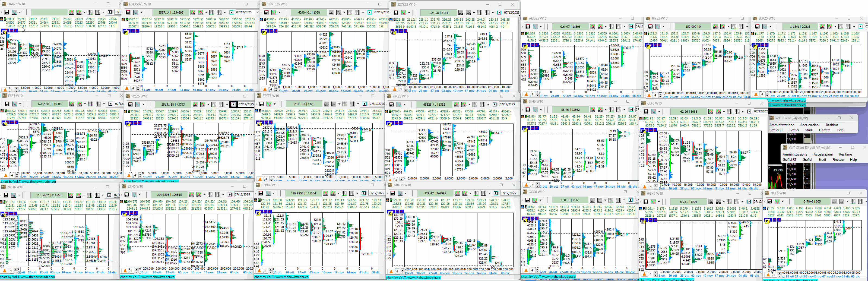Viewport: 868px width, 281px height.
Task: Toggle the M timeframe button in ESTX50Z5 chart
Action: [137, 31]
